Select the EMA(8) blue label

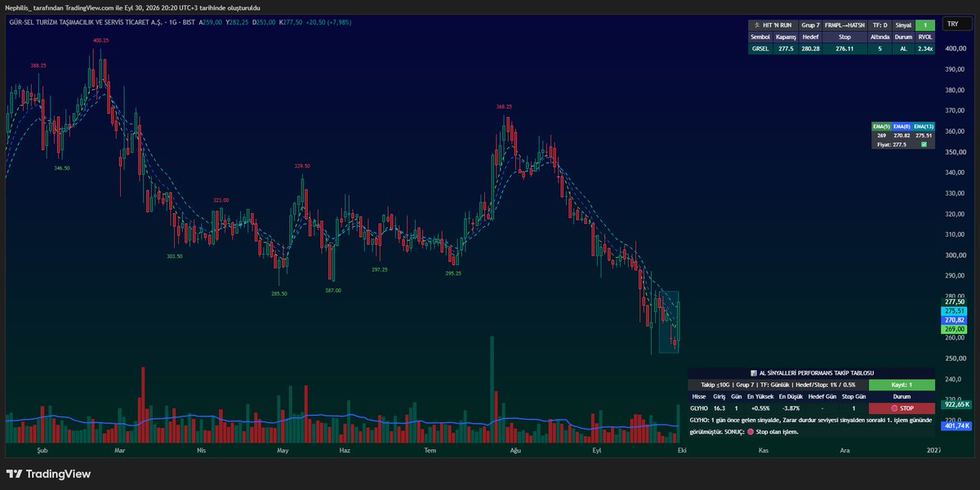[x=901, y=127]
